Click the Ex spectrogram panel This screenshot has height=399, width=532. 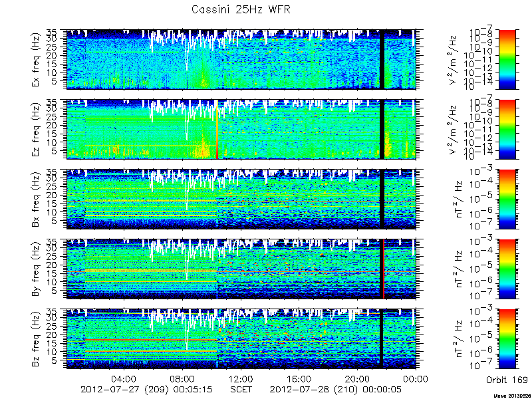(241, 59)
